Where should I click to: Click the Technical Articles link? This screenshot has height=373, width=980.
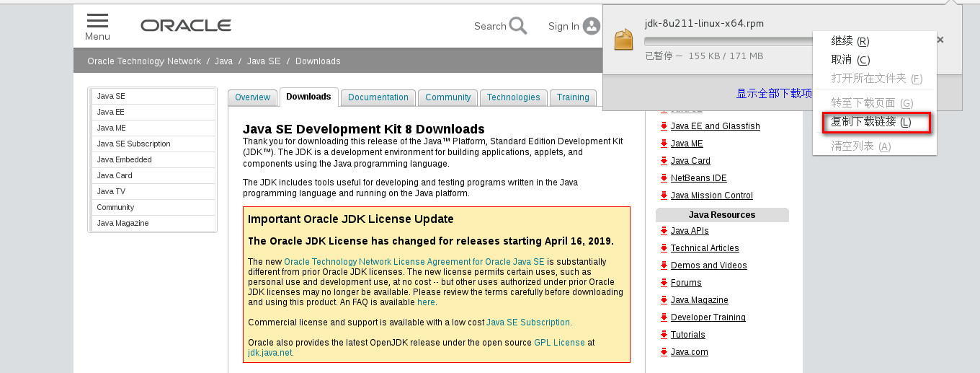(705, 248)
